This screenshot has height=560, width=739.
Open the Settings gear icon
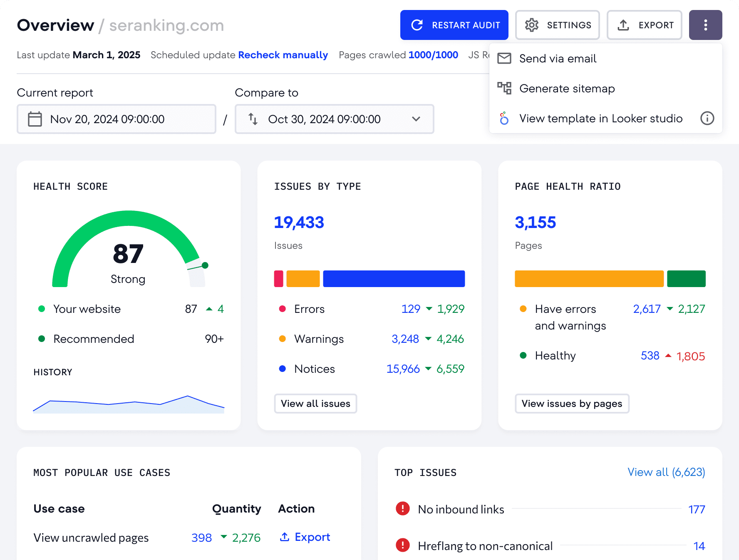tap(531, 25)
